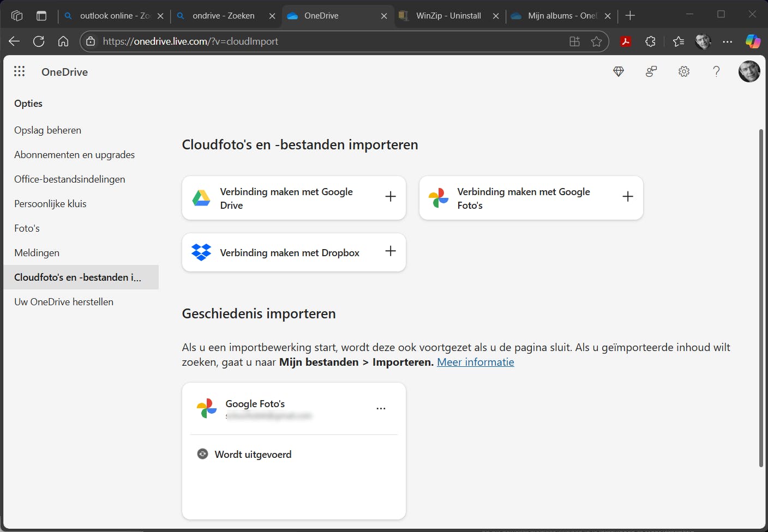Select the Google Drive icon on the connect card

pyautogui.click(x=201, y=198)
